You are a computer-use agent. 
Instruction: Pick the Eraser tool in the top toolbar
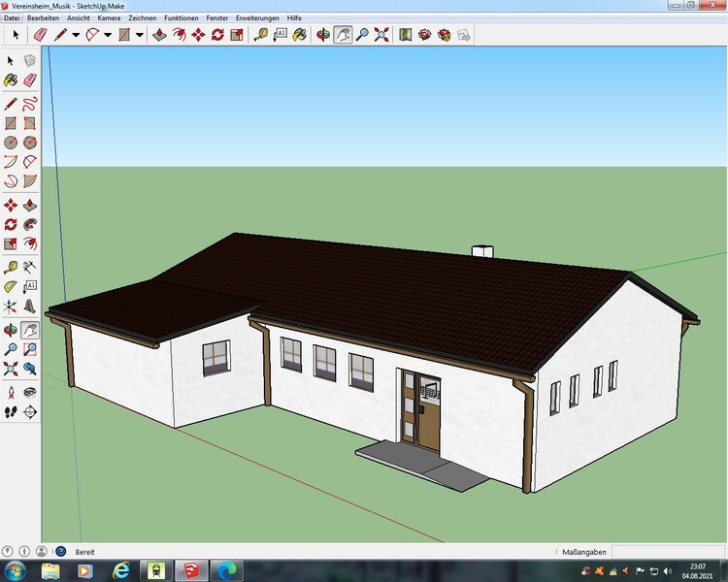(x=41, y=35)
